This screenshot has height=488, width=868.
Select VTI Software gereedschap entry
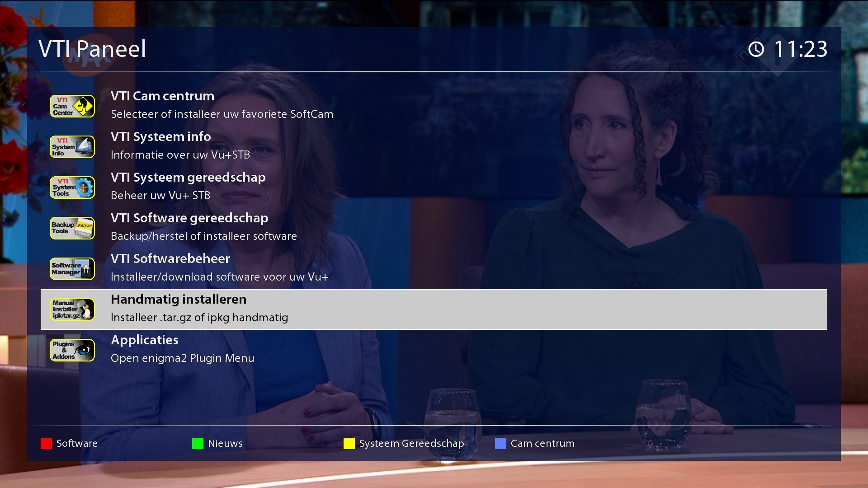point(189,218)
